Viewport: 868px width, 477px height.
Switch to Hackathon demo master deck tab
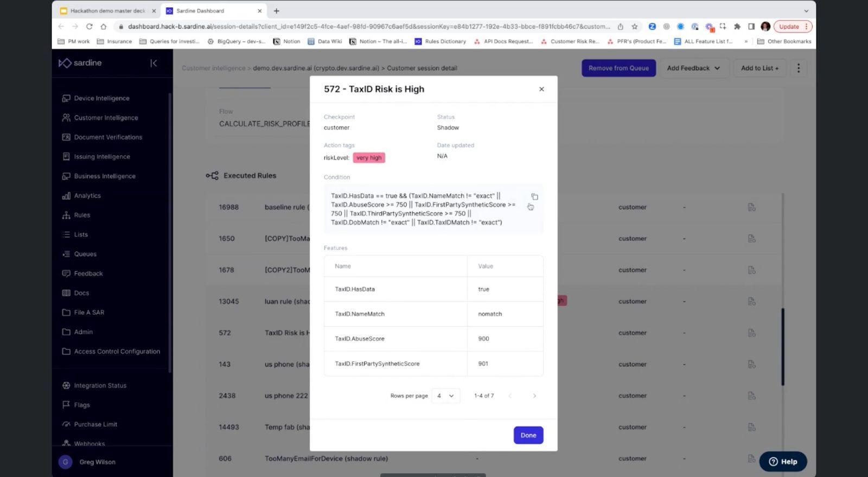tap(108, 11)
